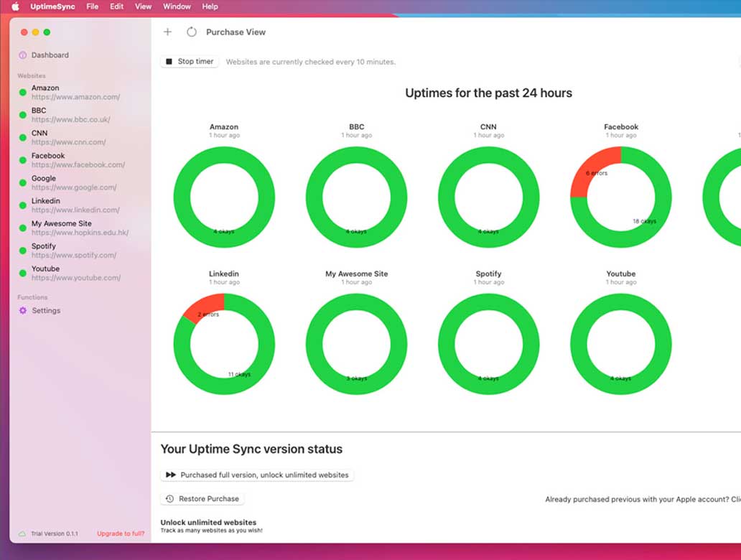Viewport: 741px width, 560px height.
Task: Click the green status dot beside Spotify
Action: pos(23,251)
